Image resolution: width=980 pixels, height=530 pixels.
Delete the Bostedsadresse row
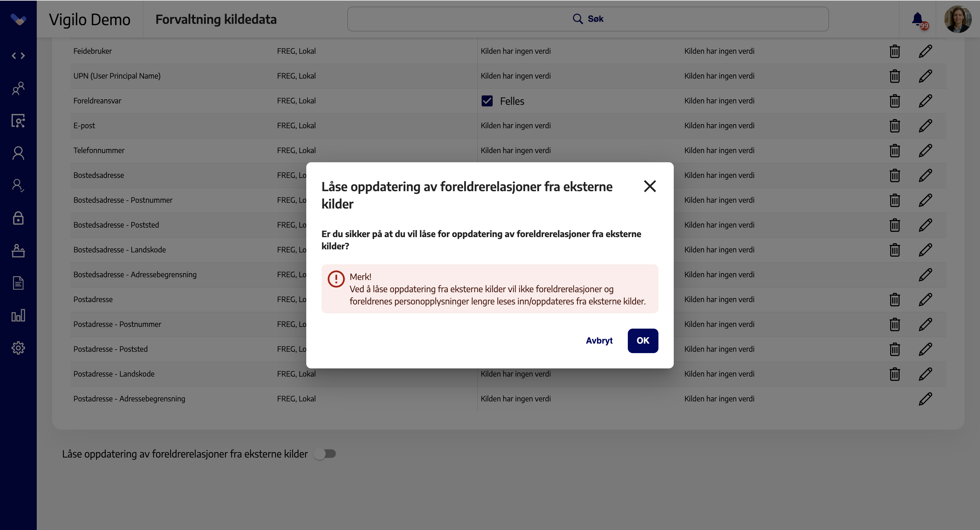(x=895, y=175)
